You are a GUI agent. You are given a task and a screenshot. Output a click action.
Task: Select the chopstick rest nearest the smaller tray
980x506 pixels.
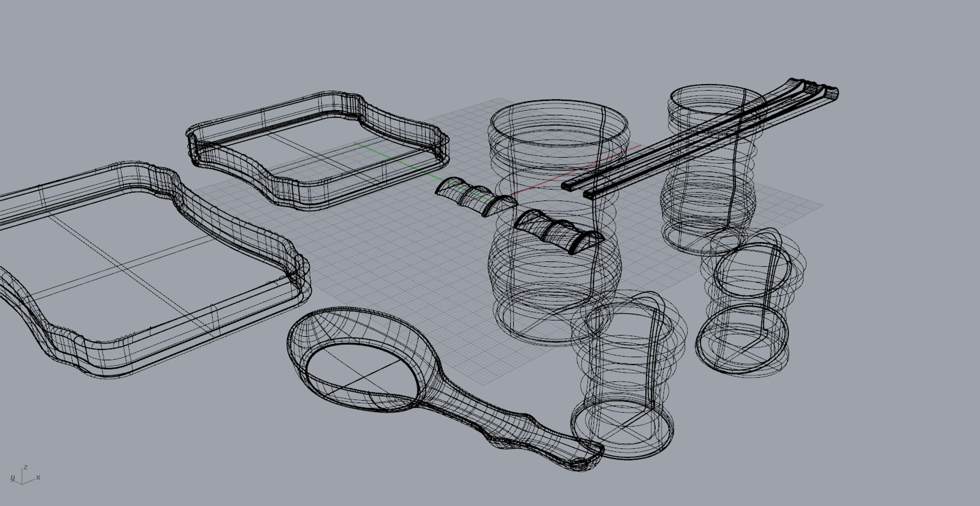pyautogui.click(x=476, y=196)
